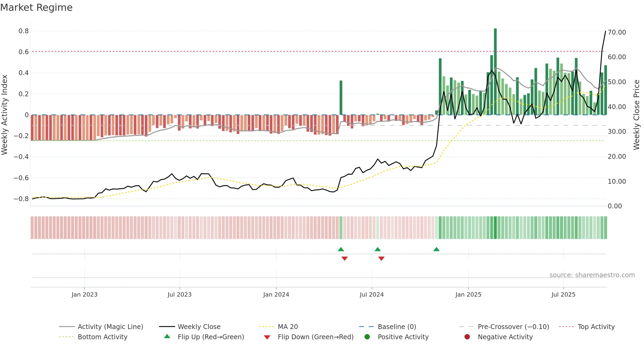
Task: Click the 70.00 price axis label
Action: point(617,32)
